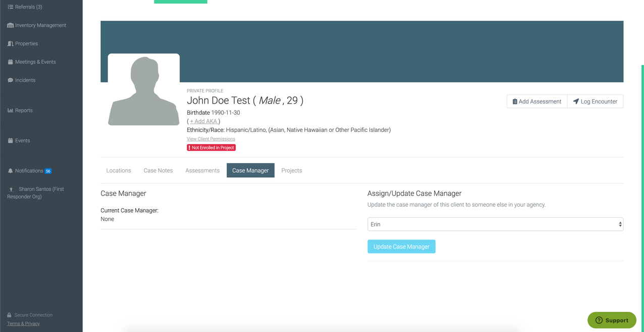Click the Add Assessment button

coord(537,102)
